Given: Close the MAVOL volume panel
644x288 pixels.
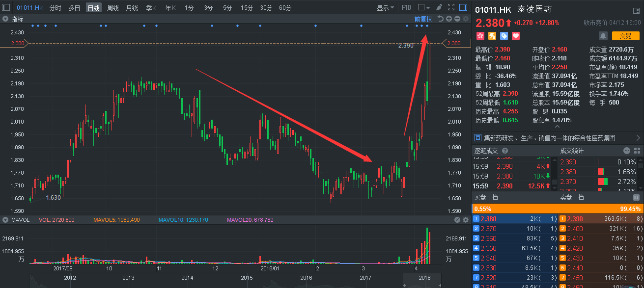Looking at the screenshot, I should pos(457,220).
